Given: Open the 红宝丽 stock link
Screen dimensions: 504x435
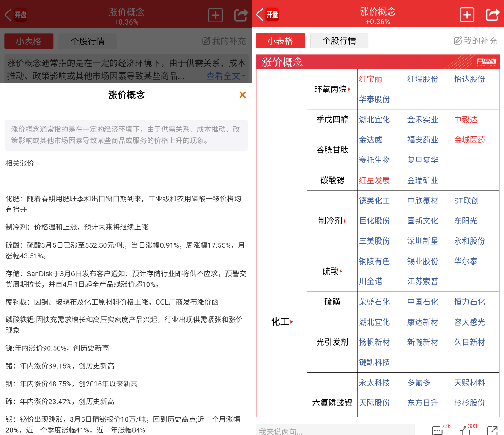Looking at the screenshot, I should 371,79.
